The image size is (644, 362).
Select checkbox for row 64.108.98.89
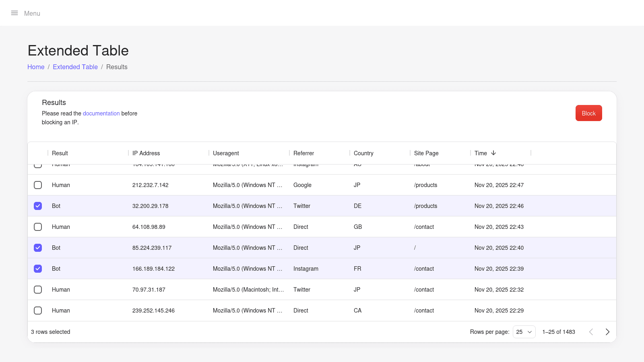coord(38,227)
